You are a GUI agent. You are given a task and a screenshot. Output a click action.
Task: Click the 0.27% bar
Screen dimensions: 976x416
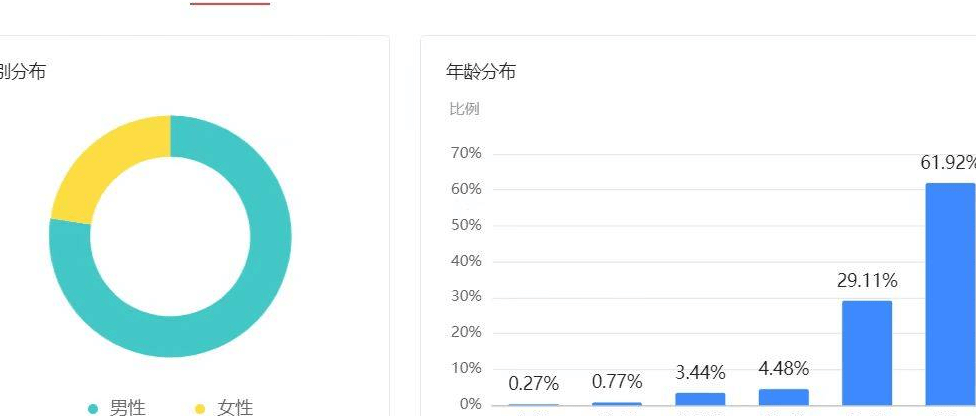click(533, 405)
